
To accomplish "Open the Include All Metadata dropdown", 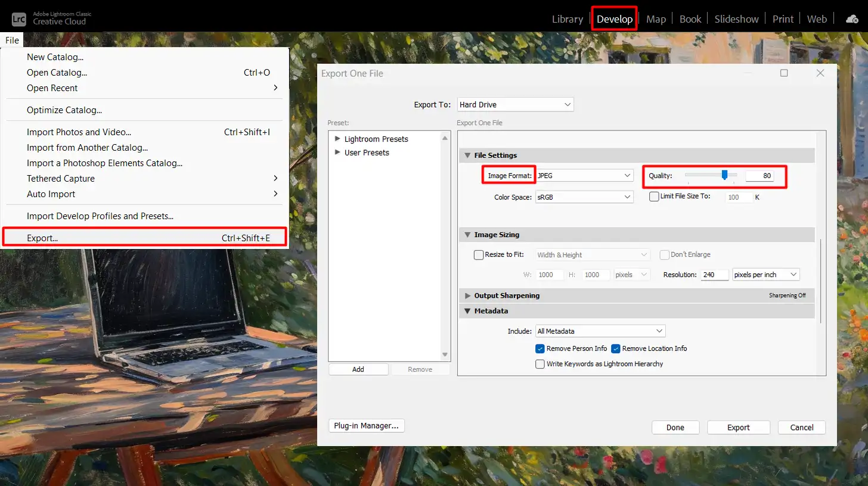I will (600, 331).
